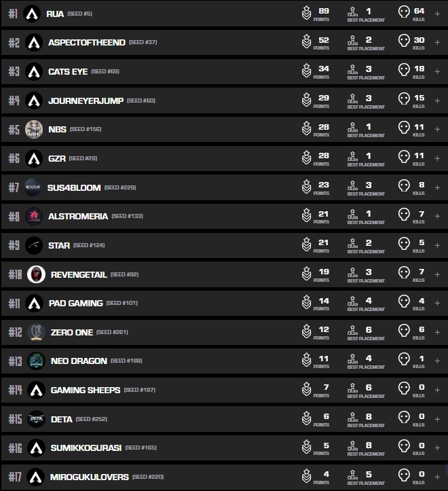Viewport: 448px width, 491px height.
Task: Click the NBS team logo
Action: [x=34, y=129]
